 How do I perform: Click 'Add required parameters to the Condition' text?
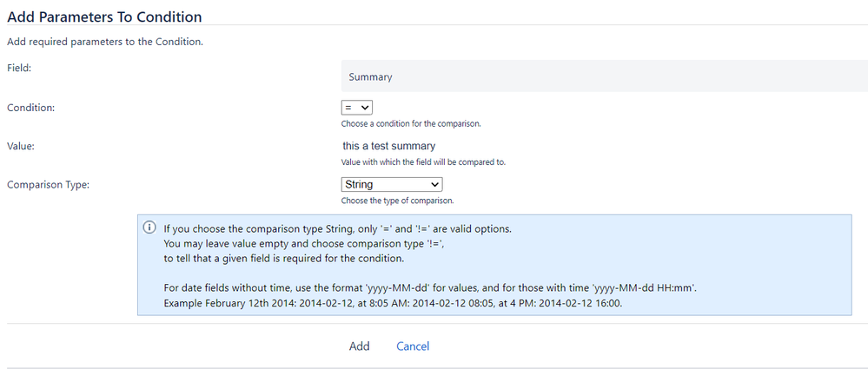pos(105,42)
